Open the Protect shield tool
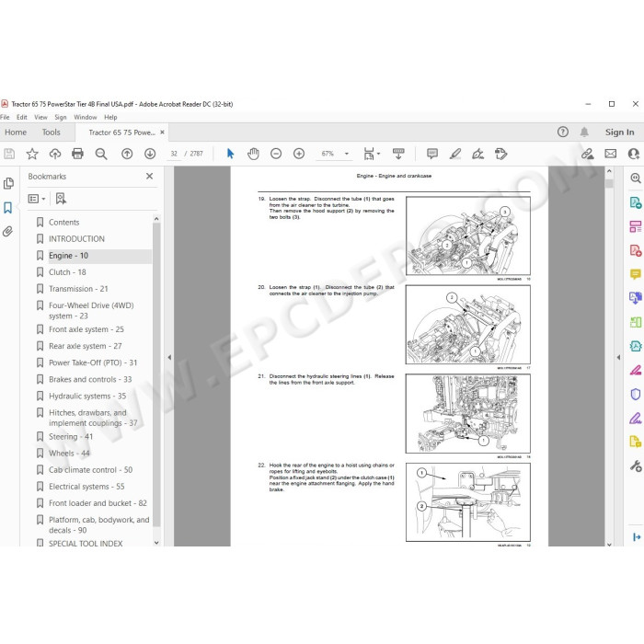Viewport: 644px width, 644px height. (x=636, y=395)
